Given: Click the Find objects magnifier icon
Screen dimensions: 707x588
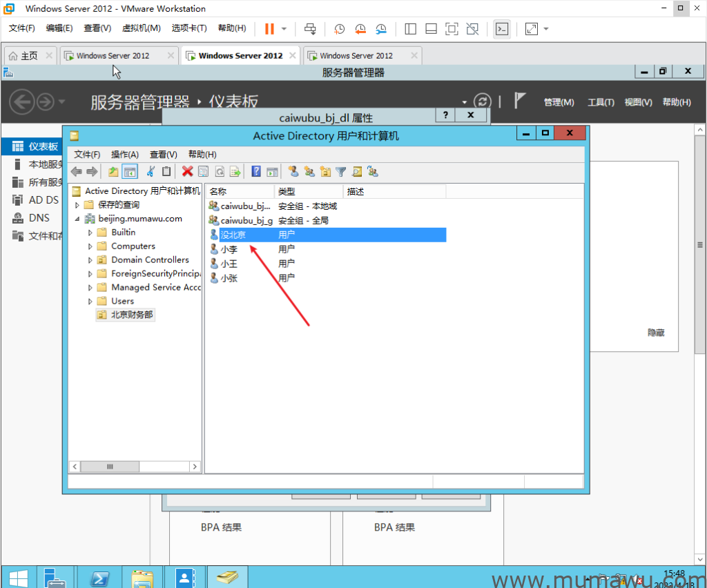Looking at the screenshot, I should (357, 172).
